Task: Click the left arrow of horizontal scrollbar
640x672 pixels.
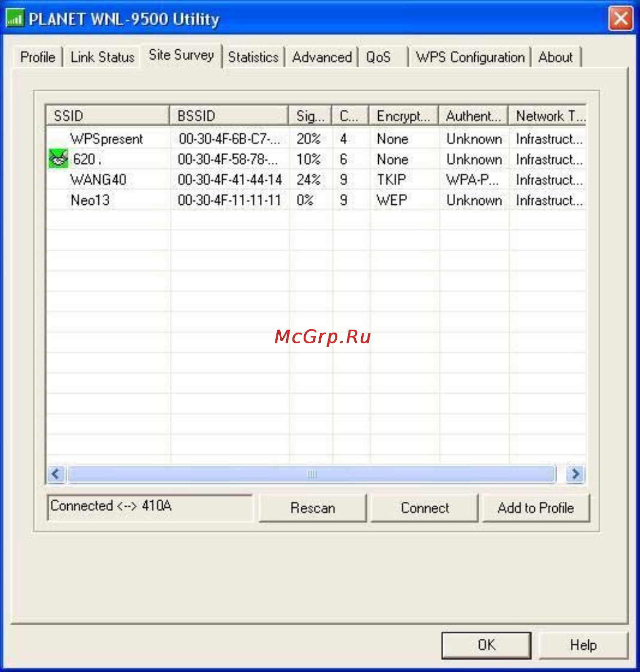Action: click(x=56, y=474)
